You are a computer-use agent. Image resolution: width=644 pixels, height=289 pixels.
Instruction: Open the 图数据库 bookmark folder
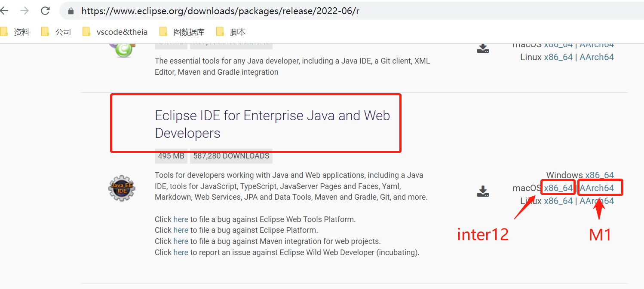182,32
